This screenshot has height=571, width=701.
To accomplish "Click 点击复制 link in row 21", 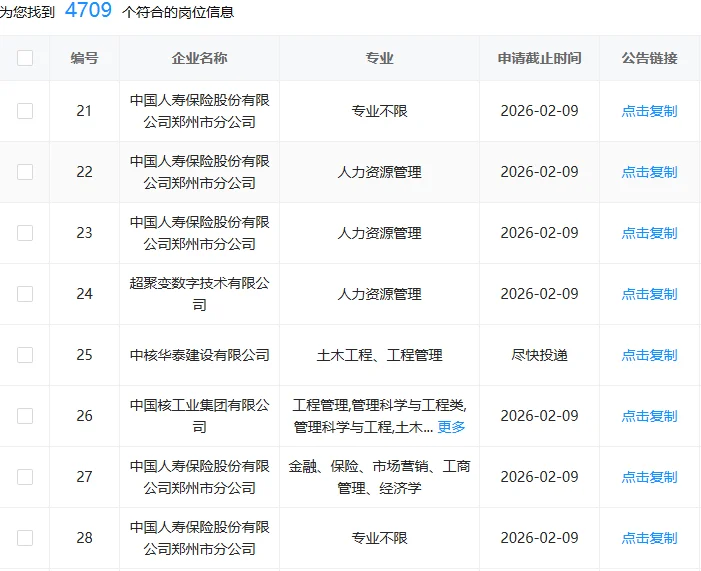I will pos(650,111).
